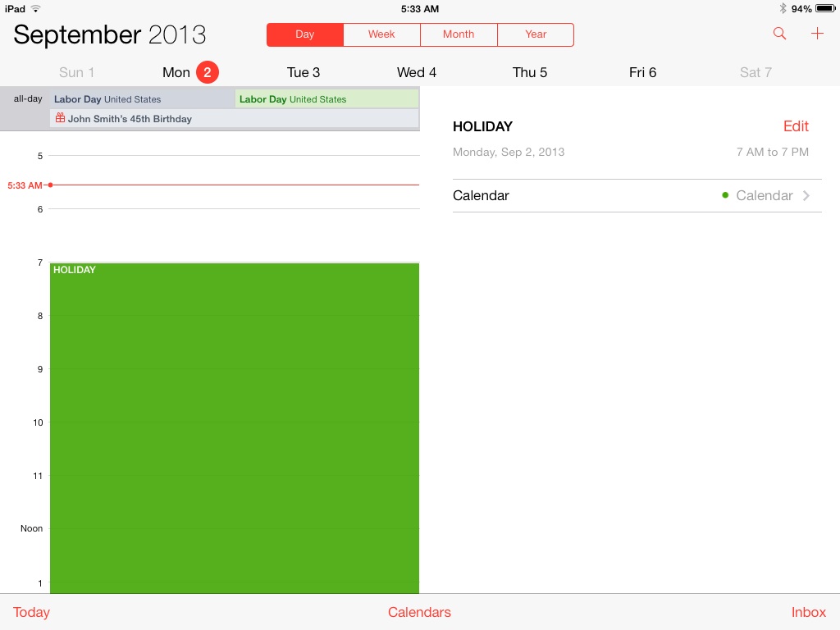Open Calendar row chevron in event details
The width and height of the screenshot is (840, 630).
pyautogui.click(x=806, y=195)
